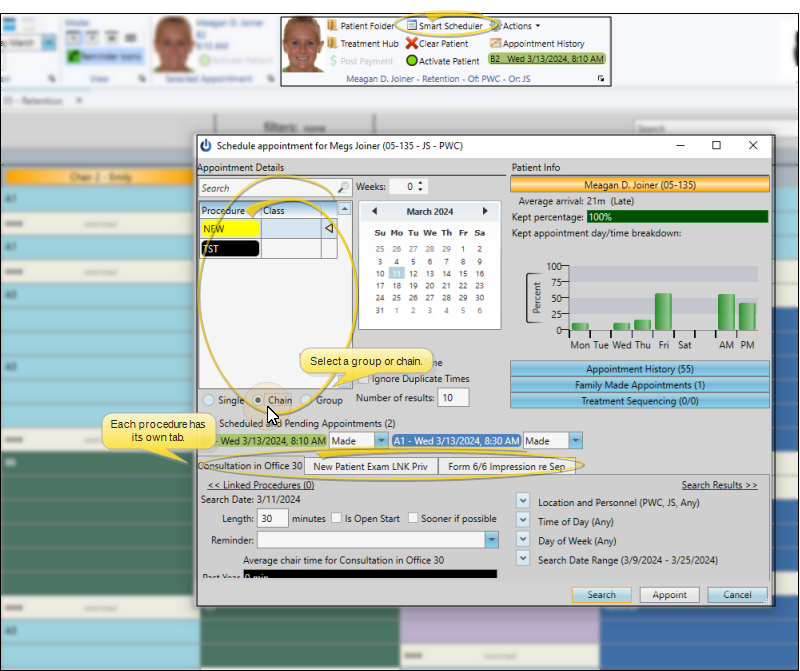Select the Single radio button

point(208,400)
